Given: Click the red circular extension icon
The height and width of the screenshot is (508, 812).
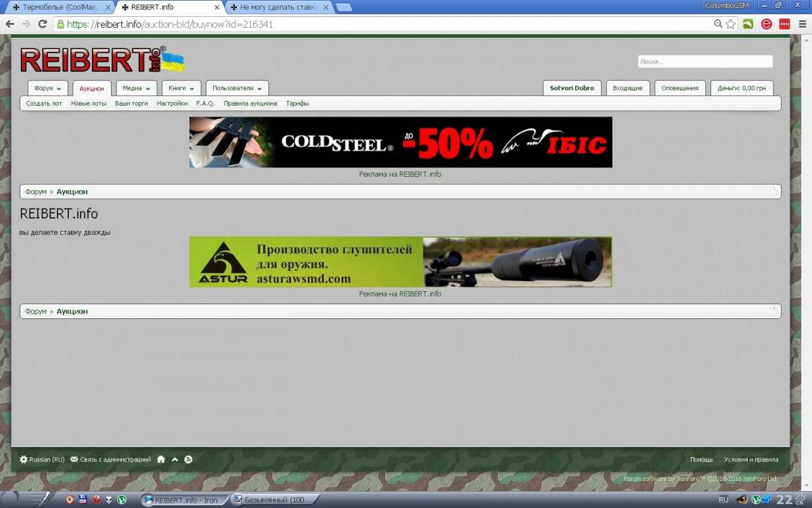Looking at the screenshot, I should [767, 24].
